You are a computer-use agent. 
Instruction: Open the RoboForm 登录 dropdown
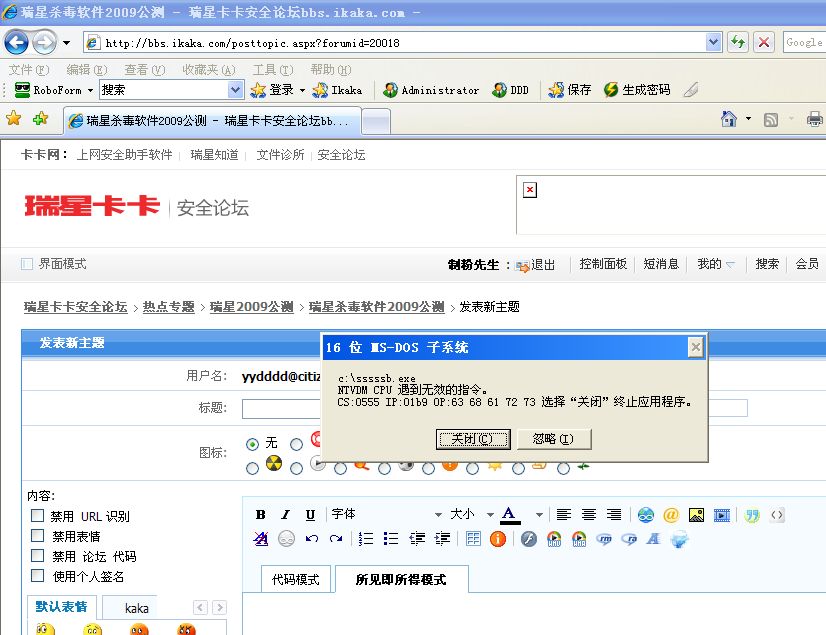click(302, 91)
